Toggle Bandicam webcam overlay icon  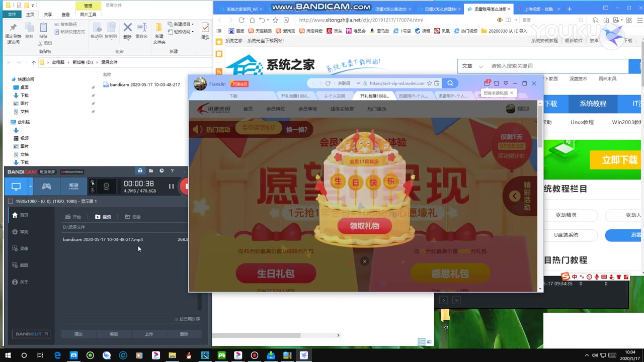point(106,186)
